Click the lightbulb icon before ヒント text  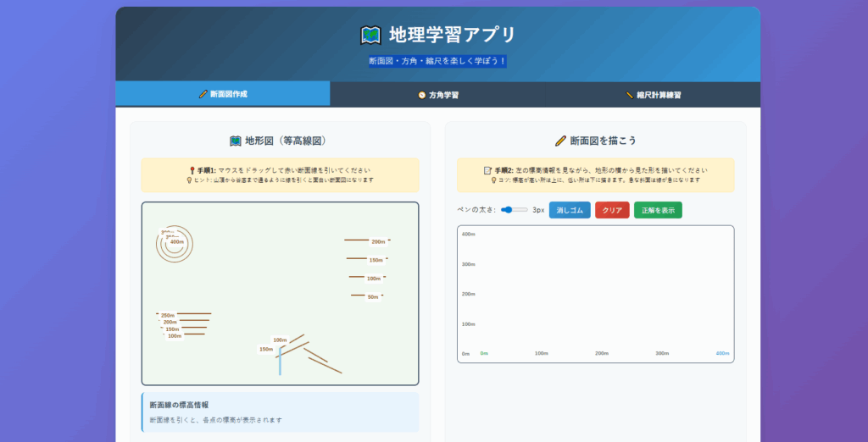click(x=188, y=180)
